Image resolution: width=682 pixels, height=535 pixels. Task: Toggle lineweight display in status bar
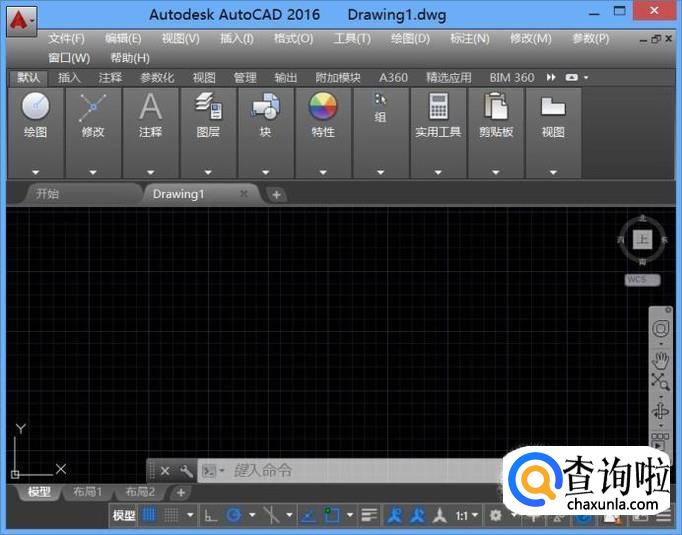(x=369, y=515)
